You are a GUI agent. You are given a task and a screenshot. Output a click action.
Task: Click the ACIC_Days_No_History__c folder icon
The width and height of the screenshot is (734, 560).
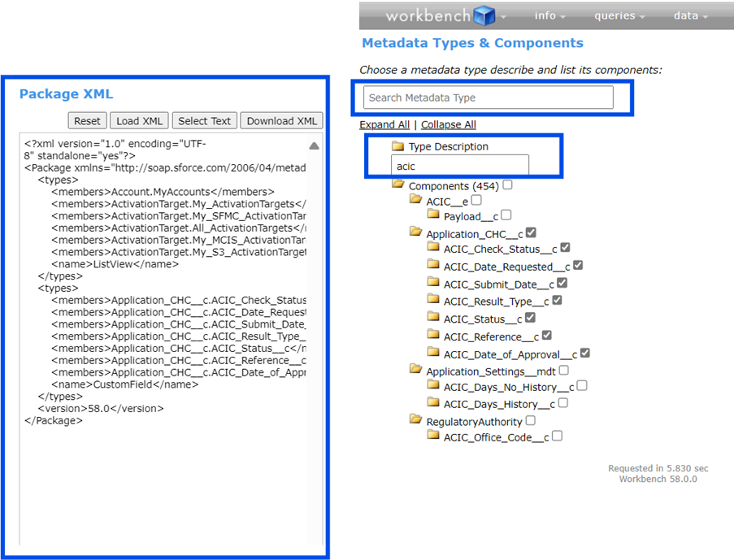tap(433, 385)
